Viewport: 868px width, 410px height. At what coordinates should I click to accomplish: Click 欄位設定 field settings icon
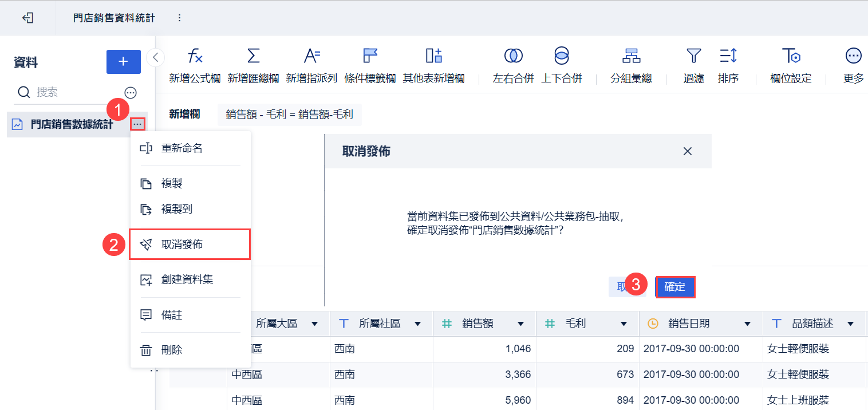[x=791, y=56]
